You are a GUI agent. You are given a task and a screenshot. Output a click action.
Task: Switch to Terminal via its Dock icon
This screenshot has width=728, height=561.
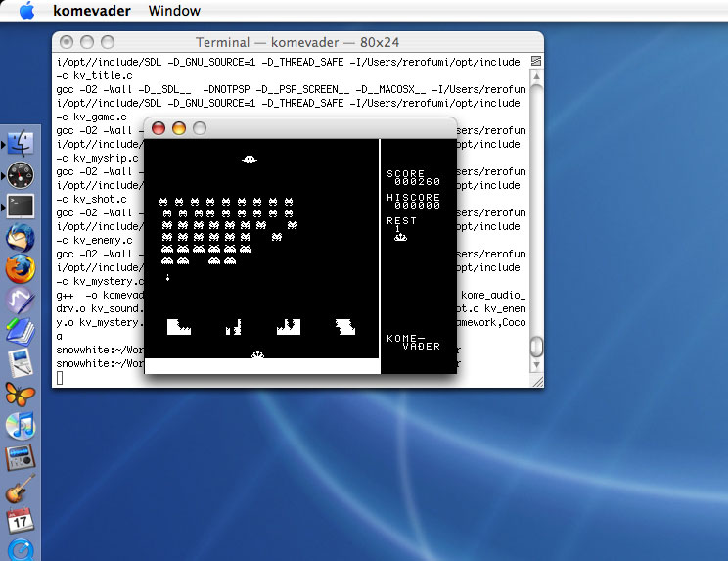21,207
